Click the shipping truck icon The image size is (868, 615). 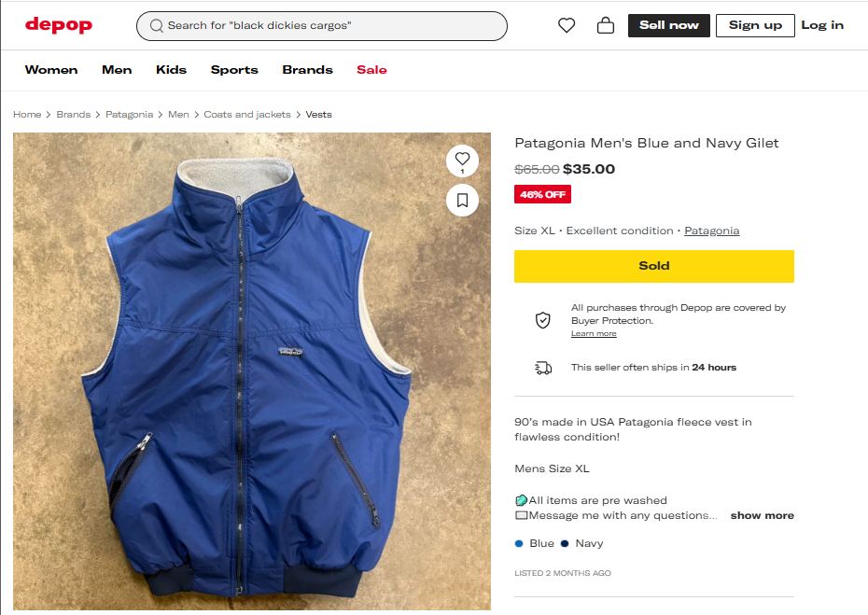click(x=542, y=368)
